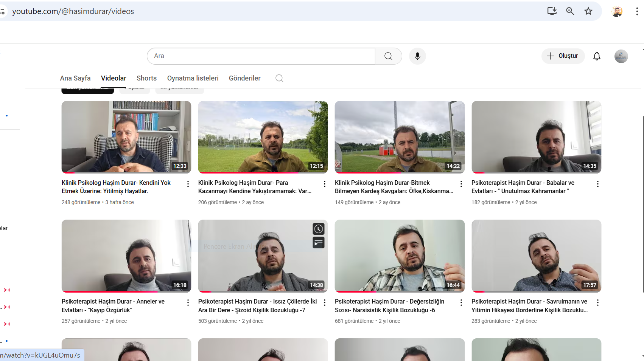Open options for Şizoid Kişilik Bozukluğu video
This screenshot has width=644, height=361.
pyautogui.click(x=324, y=302)
